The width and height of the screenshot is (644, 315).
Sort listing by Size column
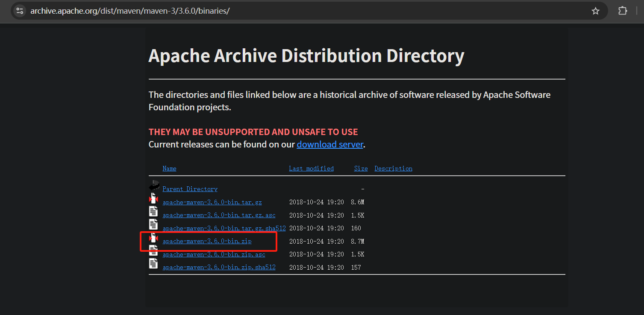coord(361,168)
